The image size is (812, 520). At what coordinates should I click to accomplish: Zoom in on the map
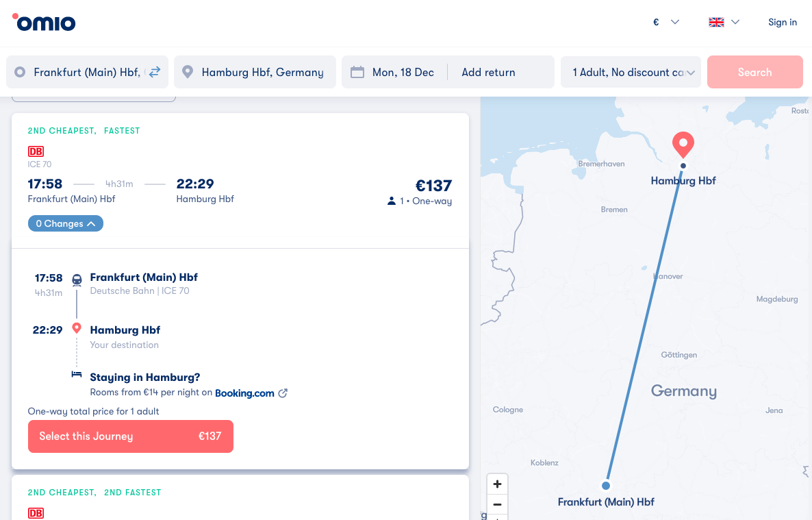[497, 484]
